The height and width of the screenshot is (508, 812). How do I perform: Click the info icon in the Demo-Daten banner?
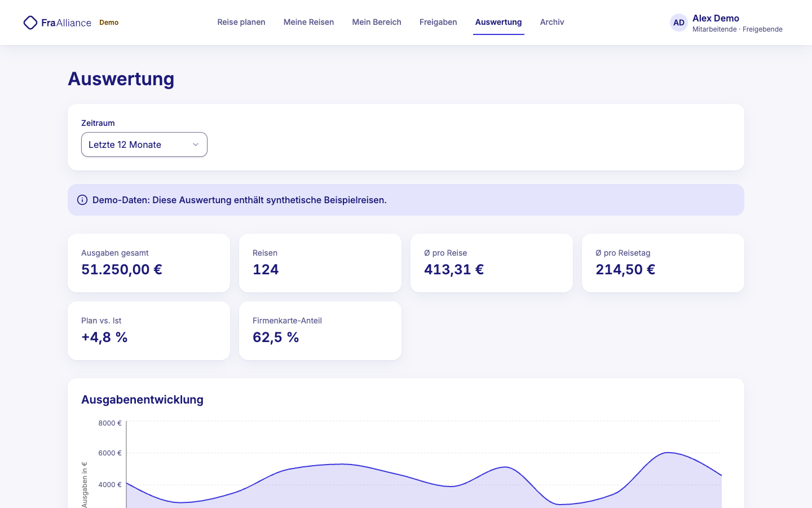(82, 200)
